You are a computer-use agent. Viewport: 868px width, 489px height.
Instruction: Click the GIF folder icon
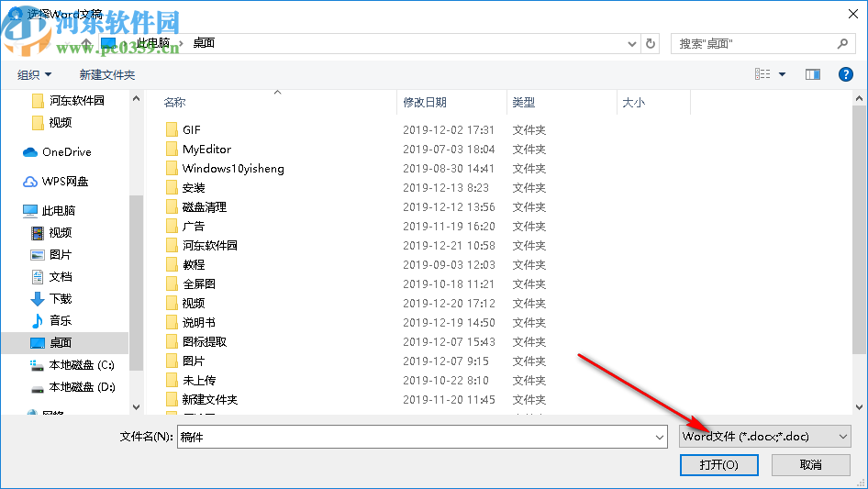172,129
